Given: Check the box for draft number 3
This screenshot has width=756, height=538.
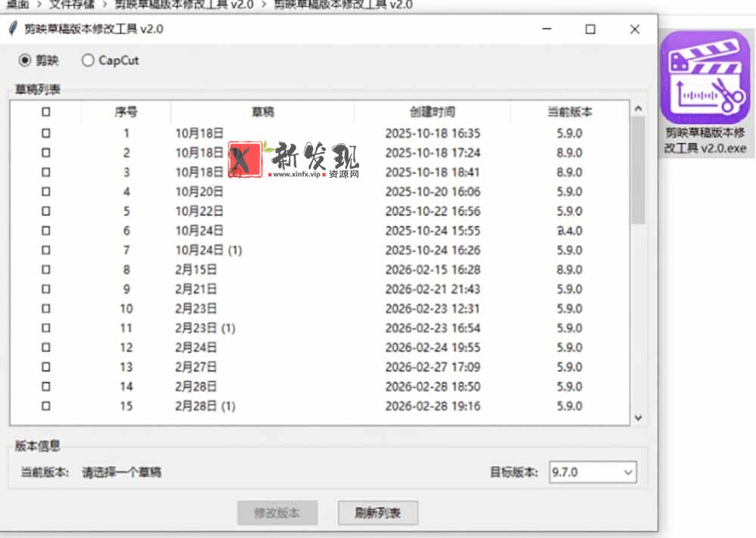Looking at the screenshot, I should (46, 173).
